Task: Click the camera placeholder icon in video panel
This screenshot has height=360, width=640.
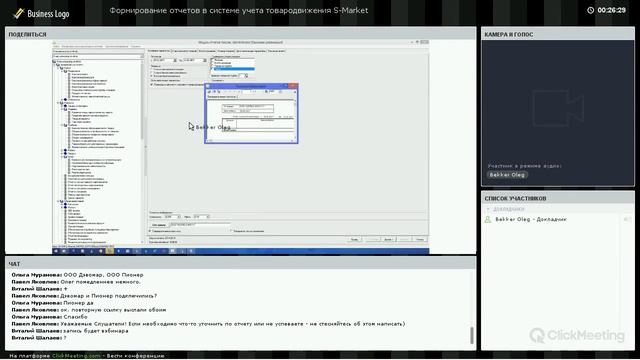Action: click(558, 108)
